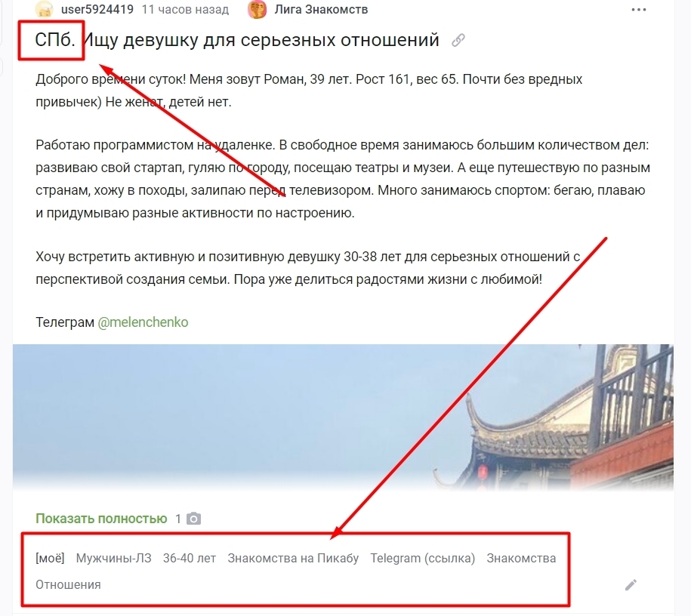Image resolution: width=691 pixels, height=616 pixels.
Task: Open Лига Знакомств community avatar
Action: 257,9
